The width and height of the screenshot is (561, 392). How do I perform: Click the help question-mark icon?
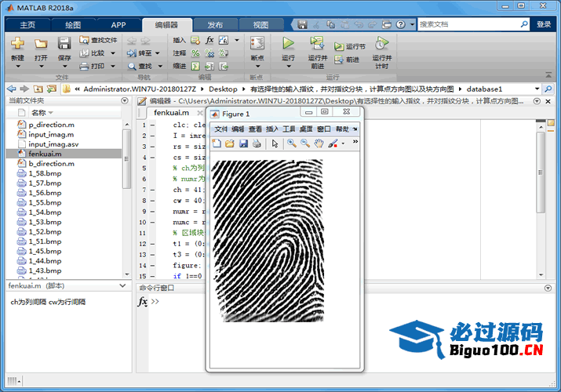401,24
